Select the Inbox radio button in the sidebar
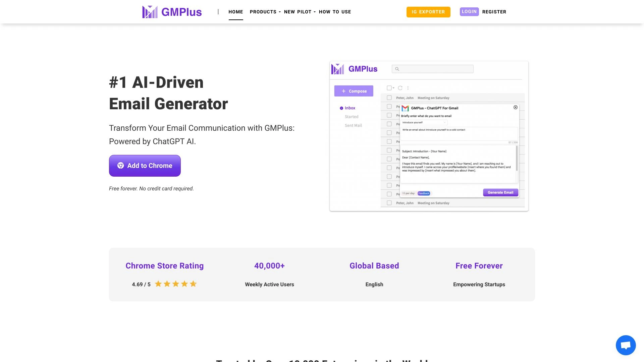 click(x=341, y=108)
